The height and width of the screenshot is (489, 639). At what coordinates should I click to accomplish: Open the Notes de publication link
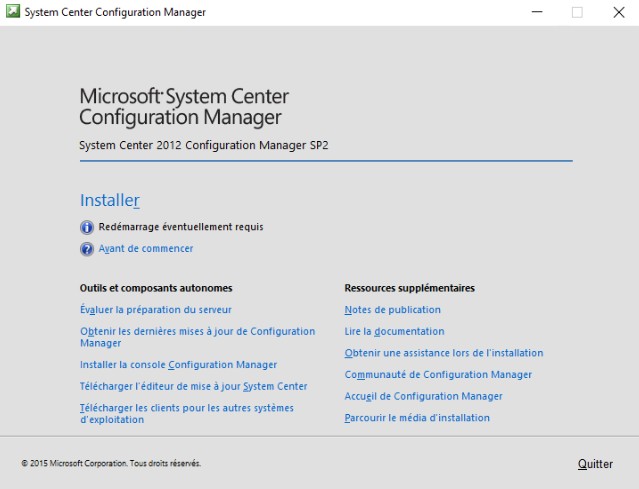pyautogui.click(x=392, y=310)
